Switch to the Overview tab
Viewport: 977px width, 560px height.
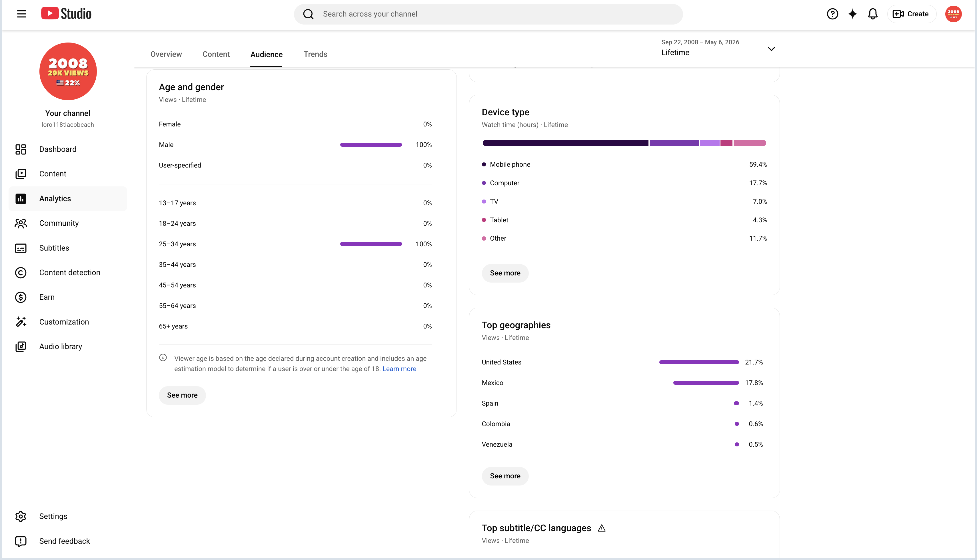pyautogui.click(x=166, y=54)
